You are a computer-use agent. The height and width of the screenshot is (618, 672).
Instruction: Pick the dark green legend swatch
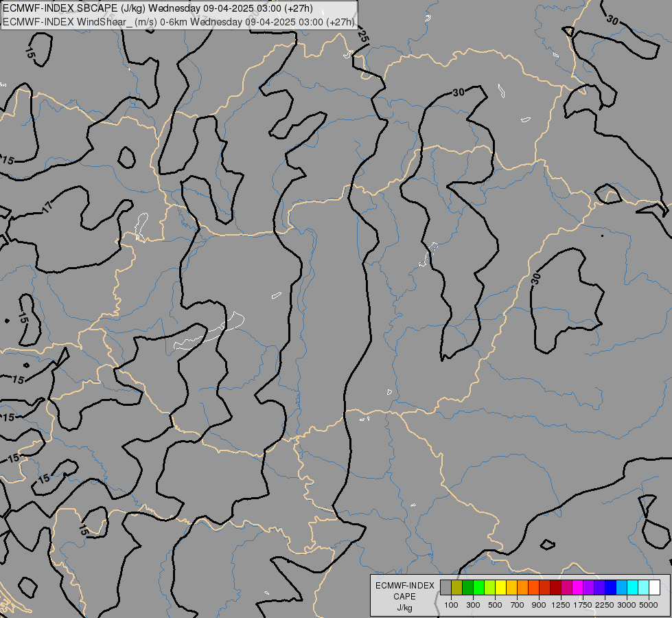click(467, 587)
